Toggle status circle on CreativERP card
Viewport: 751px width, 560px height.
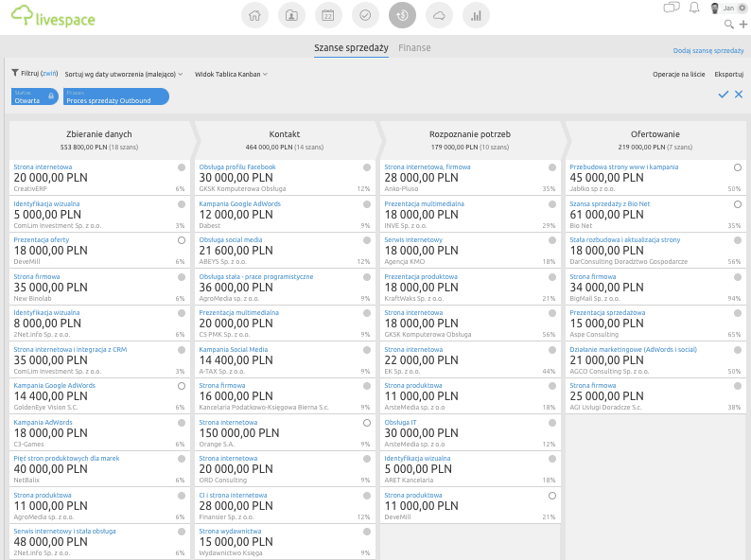point(182,167)
